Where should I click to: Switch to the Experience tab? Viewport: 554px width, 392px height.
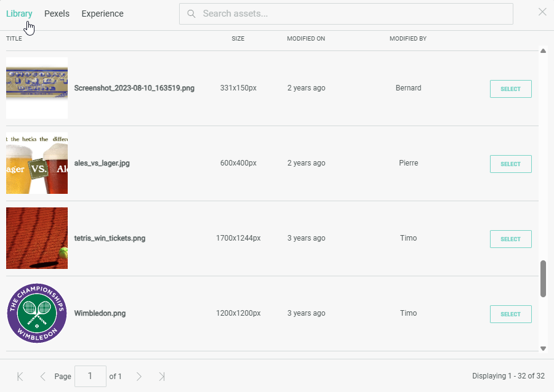[102, 14]
